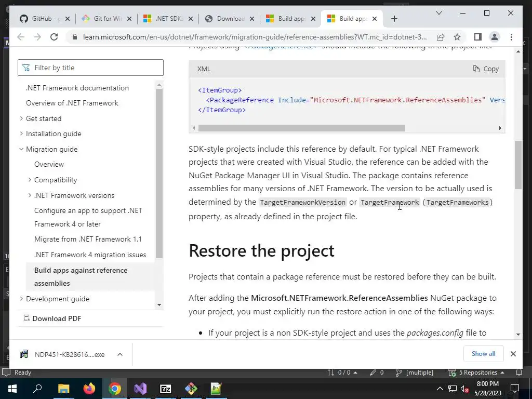Open Chrome three-dot menu
The width and height of the screenshot is (532, 399).
[511, 37]
